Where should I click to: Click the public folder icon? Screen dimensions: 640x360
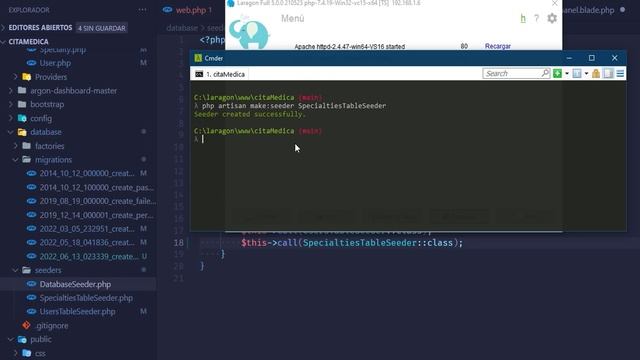point(22,339)
